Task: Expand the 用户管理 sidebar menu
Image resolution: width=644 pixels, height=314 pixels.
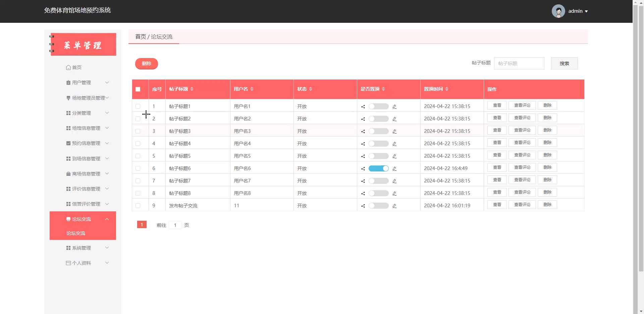Action: (x=87, y=83)
